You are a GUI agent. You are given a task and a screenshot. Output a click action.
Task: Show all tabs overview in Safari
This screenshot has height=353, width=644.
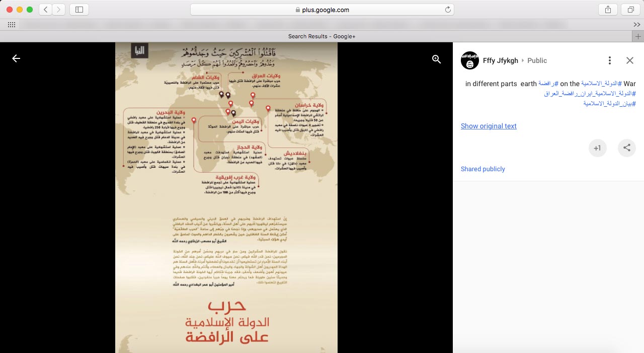630,10
